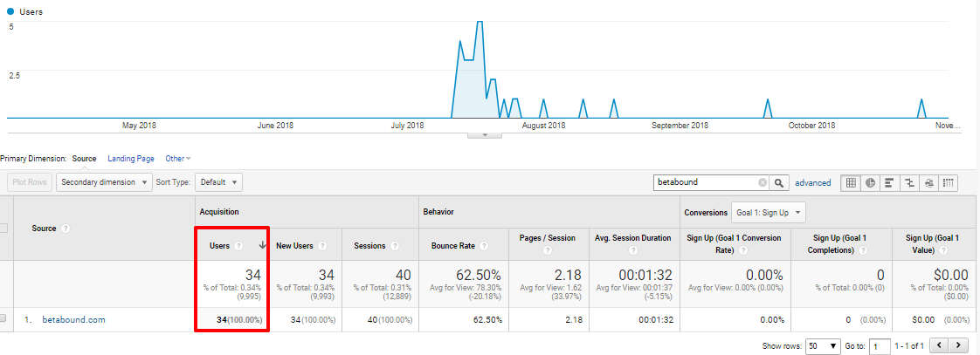
Task: Open the term cloud view icon
Action: [928, 182]
